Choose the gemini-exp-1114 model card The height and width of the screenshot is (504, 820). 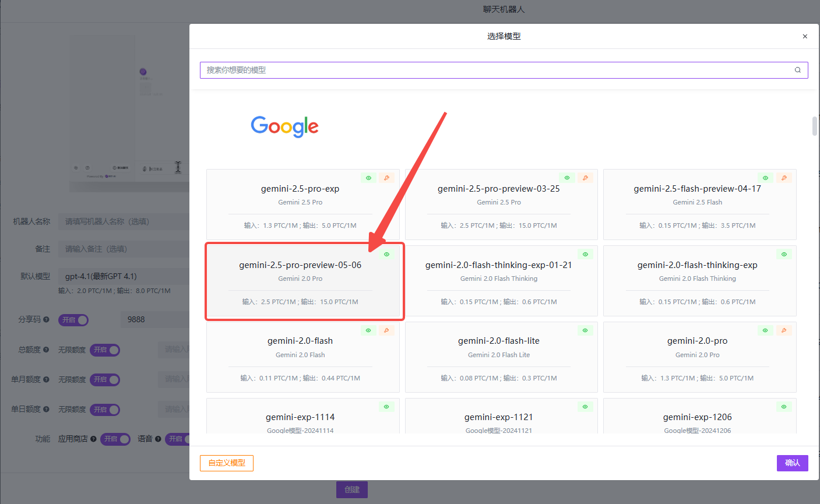coord(303,416)
